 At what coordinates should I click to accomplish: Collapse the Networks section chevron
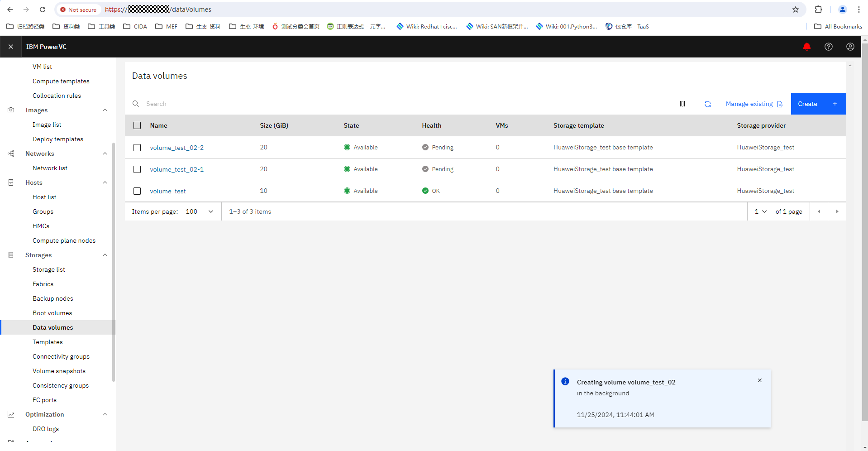click(105, 154)
